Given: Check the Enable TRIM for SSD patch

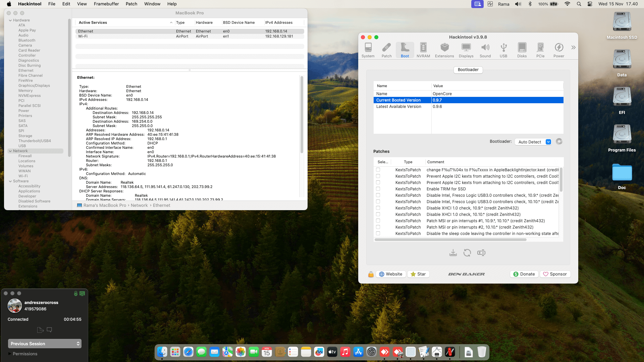Looking at the screenshot, I should point(378,189).
